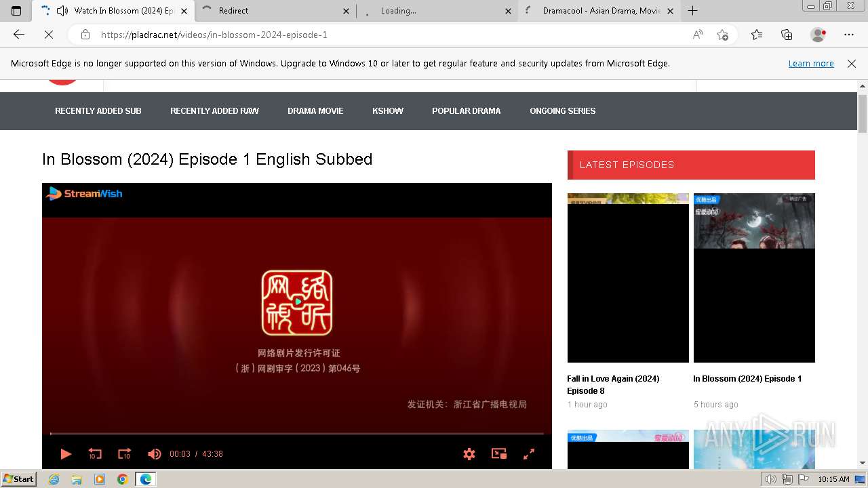868x488 pixels.
Task: Play the video with the play button
Action: (66, 454)
